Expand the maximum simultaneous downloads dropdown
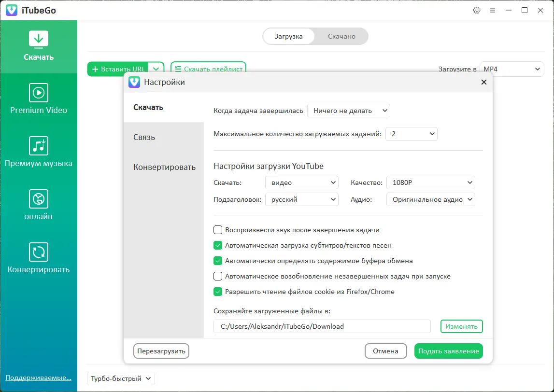The height and width of the screenshot is (392, 554). [411, 134]
